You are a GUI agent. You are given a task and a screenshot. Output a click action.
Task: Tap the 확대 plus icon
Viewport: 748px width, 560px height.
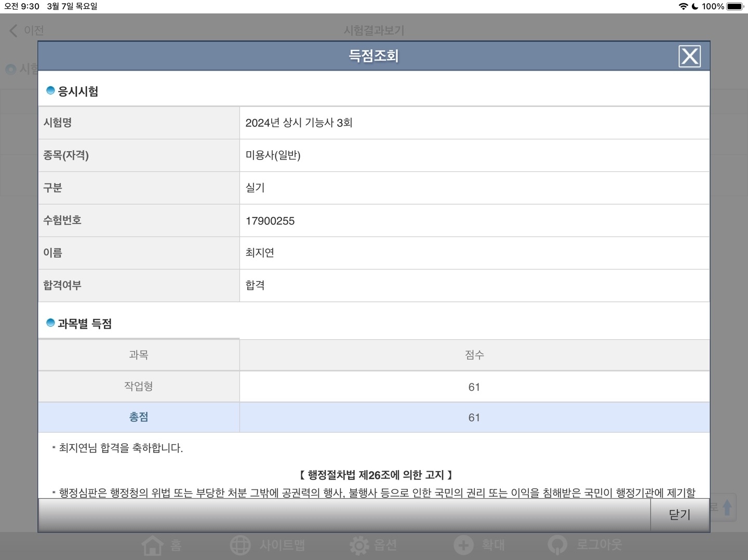coord(463,545)
